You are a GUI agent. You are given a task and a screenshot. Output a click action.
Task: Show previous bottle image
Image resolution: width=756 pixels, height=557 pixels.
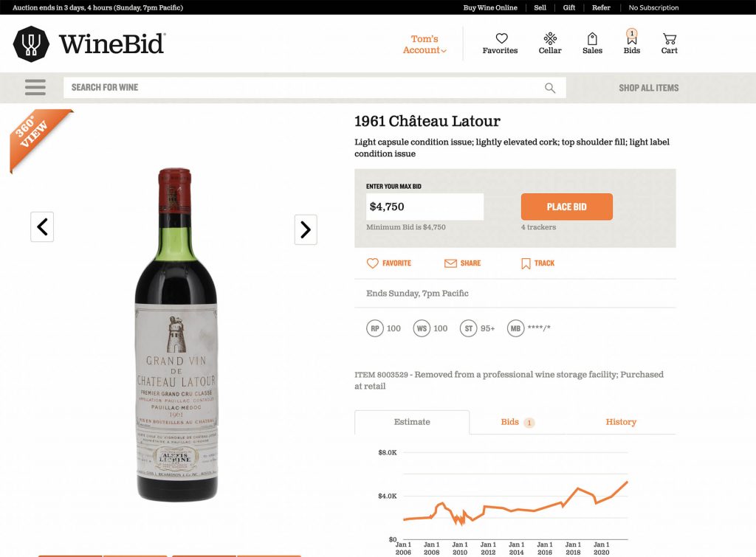[x=42, y=226]
